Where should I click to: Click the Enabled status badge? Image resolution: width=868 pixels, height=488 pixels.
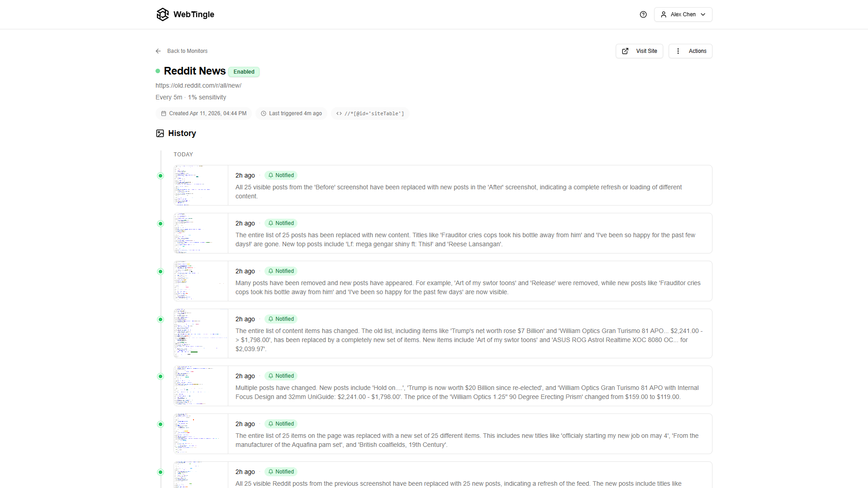click(x=244, y=72)
